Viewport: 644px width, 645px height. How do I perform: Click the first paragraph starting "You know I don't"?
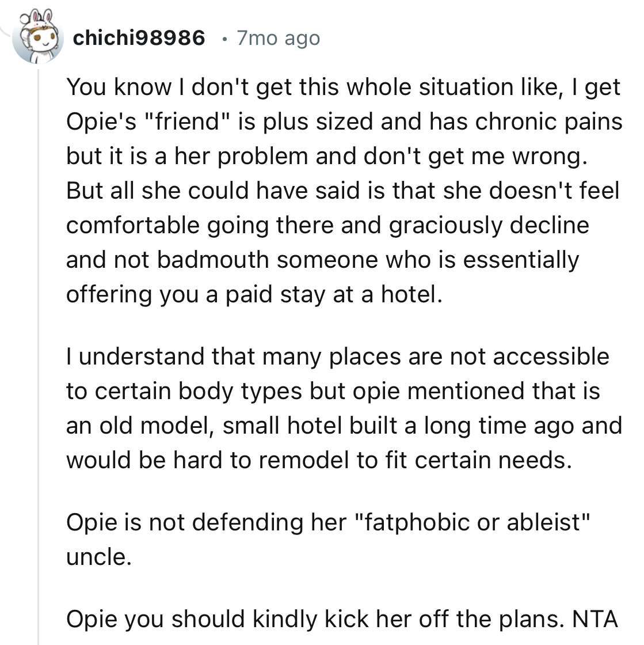coord(344,191)
